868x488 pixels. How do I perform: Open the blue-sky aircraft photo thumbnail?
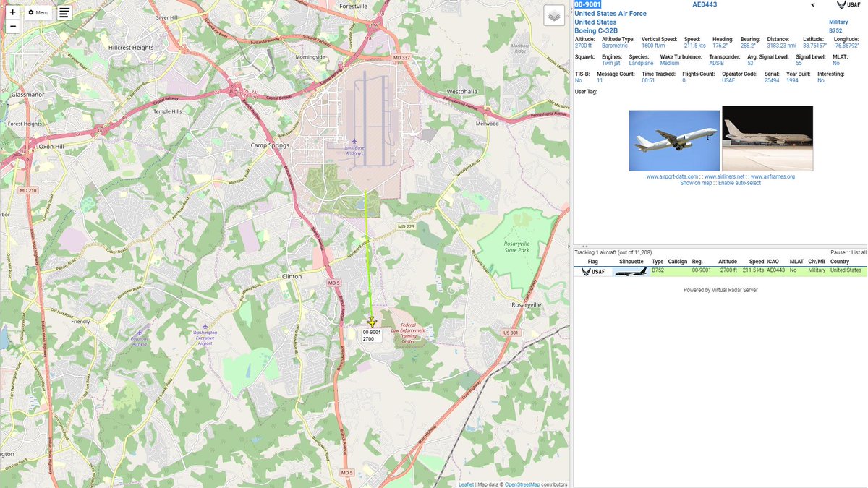[x=674, y=140]
